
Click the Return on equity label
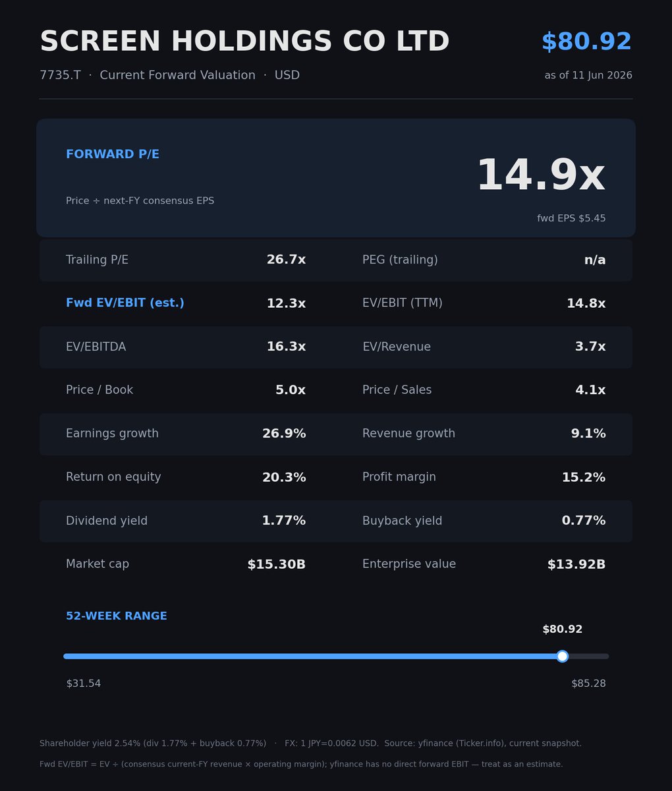(x=113, y=477)
